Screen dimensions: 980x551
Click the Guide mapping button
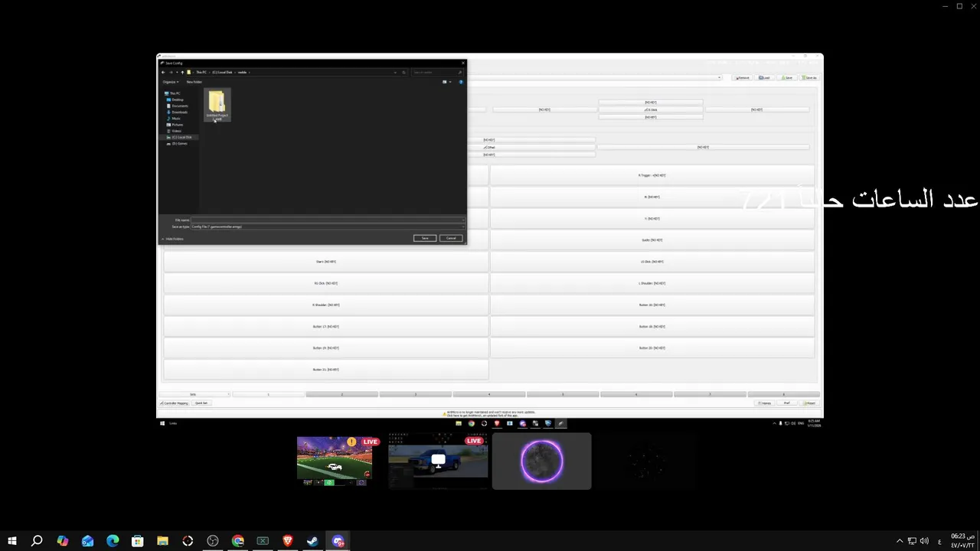(652, 240)
